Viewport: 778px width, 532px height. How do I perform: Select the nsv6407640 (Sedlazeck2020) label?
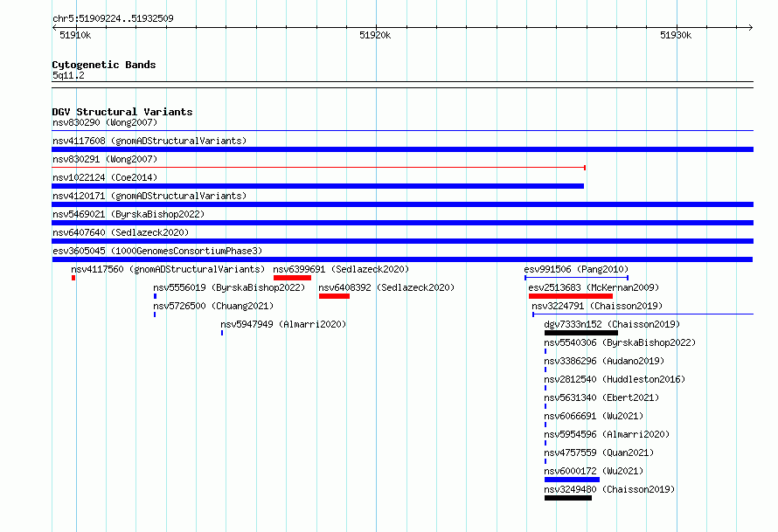121,232
